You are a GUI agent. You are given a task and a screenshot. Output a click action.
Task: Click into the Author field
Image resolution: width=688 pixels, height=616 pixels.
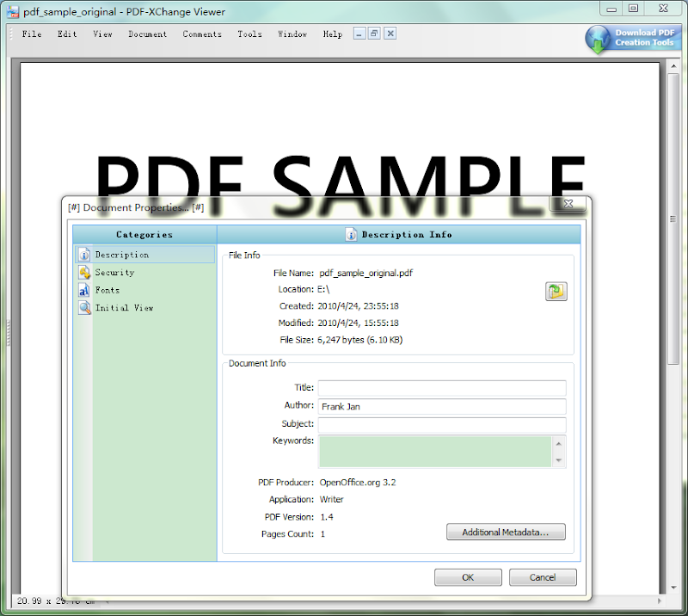tap(442, 407)
